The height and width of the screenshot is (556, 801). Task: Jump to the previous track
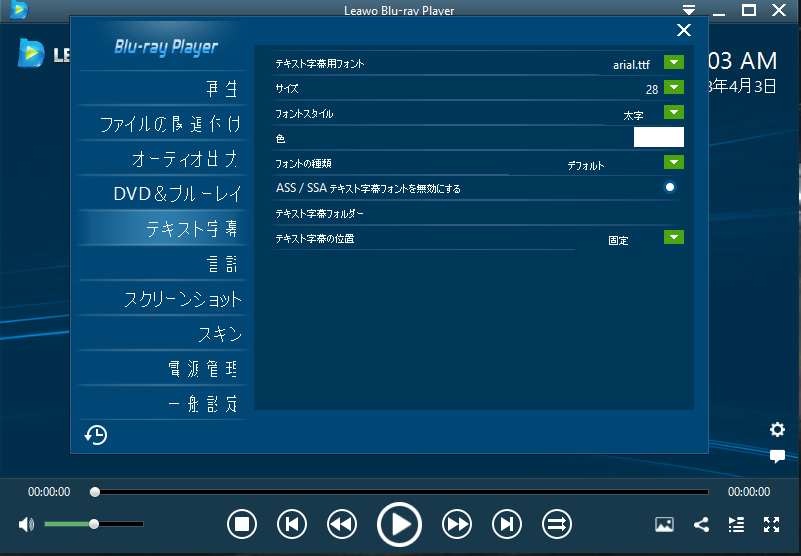[x=292, y=524]
